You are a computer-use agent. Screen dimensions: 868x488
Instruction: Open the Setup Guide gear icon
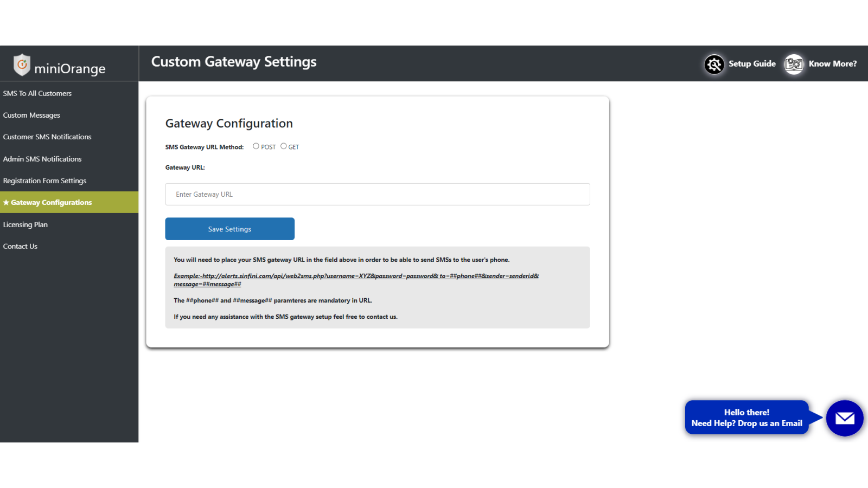coord(714,65)
